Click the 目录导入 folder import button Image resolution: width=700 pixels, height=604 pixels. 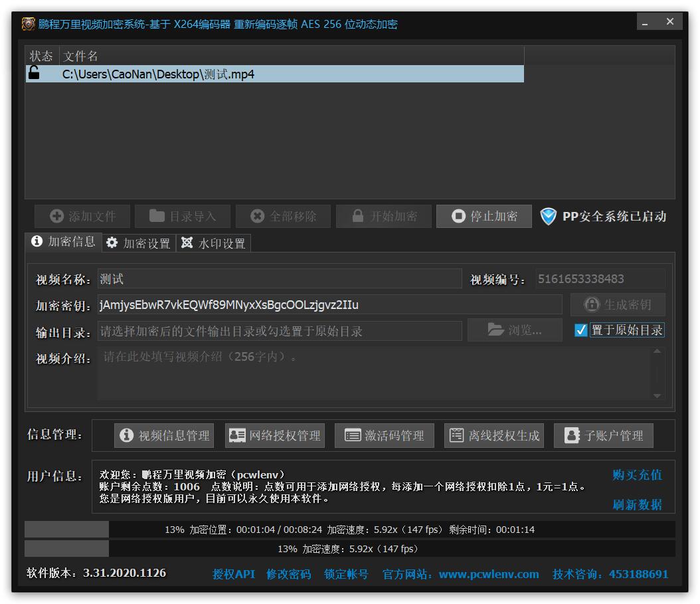(183, 217)
